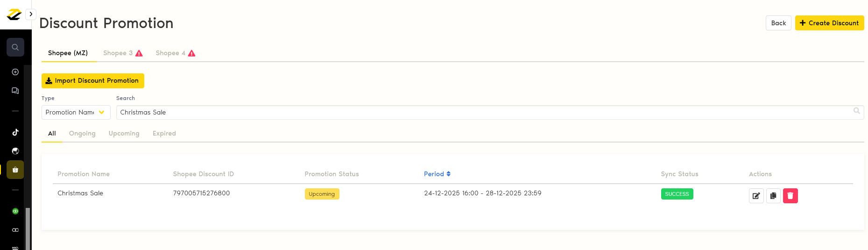This screenshot has width=868, height=250.
Task: Edit the Christmas Sale promotion
Action: [x=756, y=196]
